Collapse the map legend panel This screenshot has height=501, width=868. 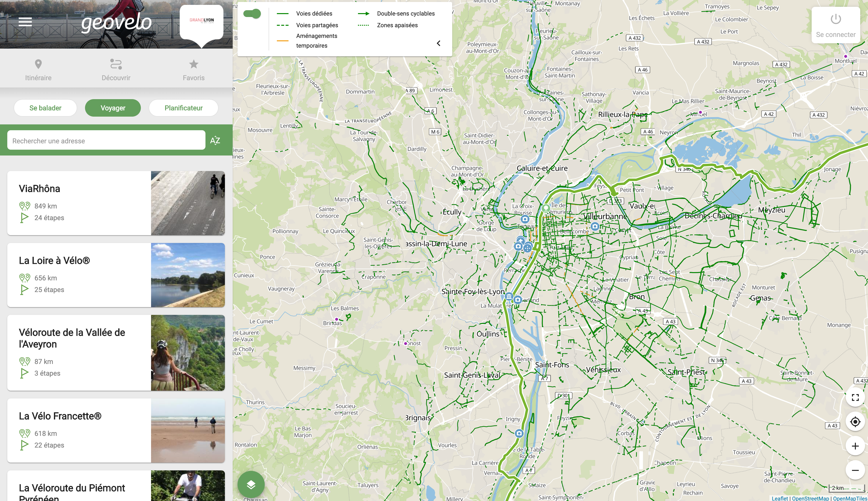(x=438, y=43)
